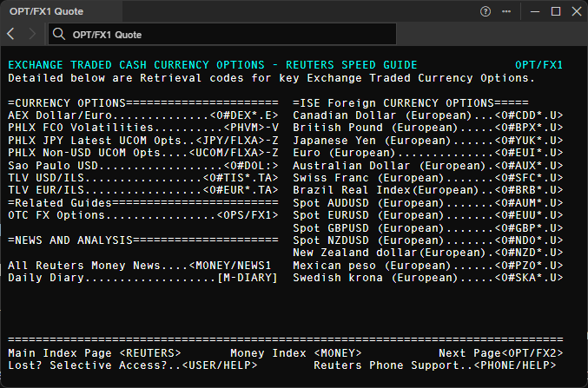
Task: Open Japanese Yen code <0#YUK*.U>
Action: click(529, 141)
